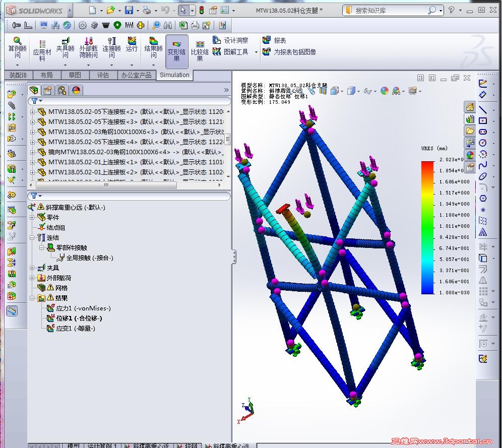This screenshot has width=502, height=448.
Task: Select the 网格 (Mesh) item
Action: point(61,288)
